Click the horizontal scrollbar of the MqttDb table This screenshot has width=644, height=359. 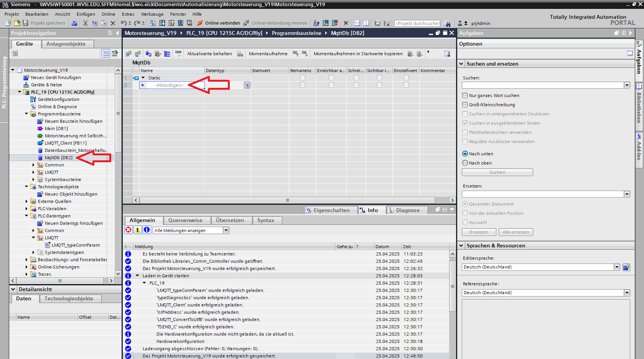click(x=287, y=200)
